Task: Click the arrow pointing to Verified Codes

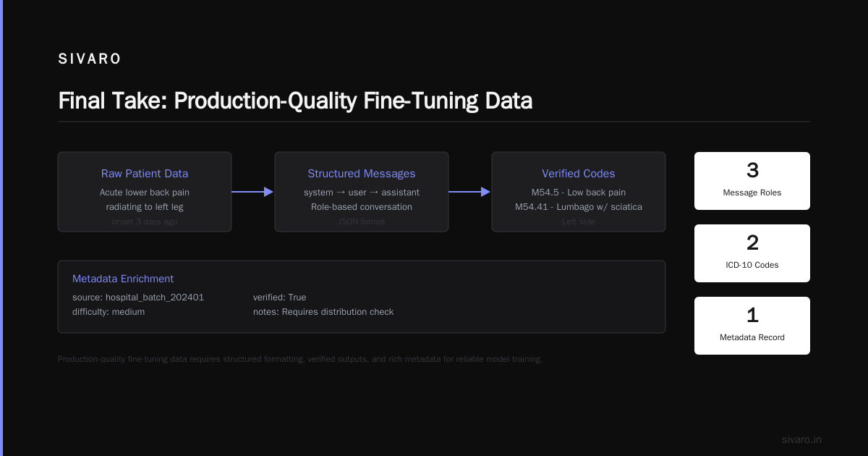Action: point(469,192)
